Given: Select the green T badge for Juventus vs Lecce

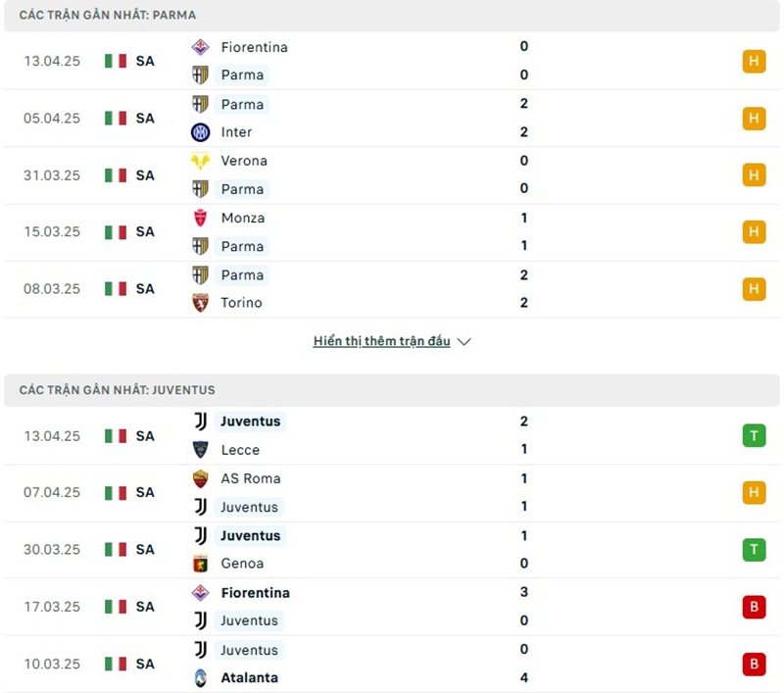Looking at the screenshot, I should click(x=754, y=436).
